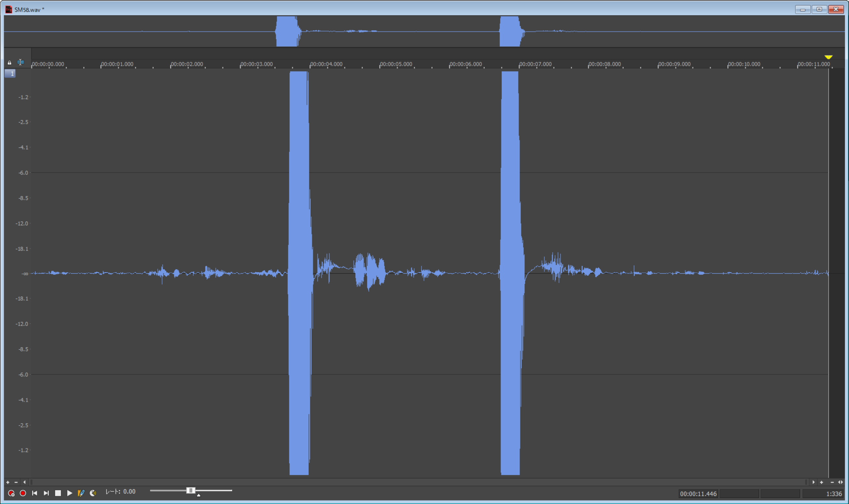Viewport: 849px width, 504px height.
Task: Click the scroll-right arrow of the scrollbar
Action: (x=814, y=482)
